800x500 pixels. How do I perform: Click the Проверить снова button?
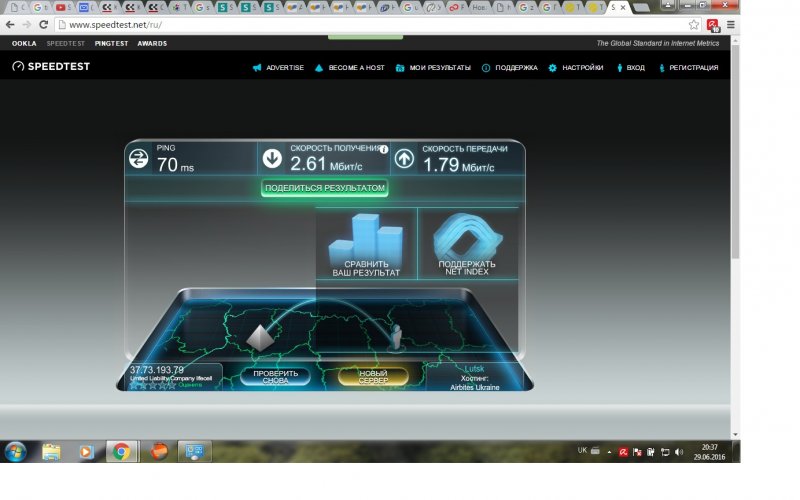pos(269,377)
